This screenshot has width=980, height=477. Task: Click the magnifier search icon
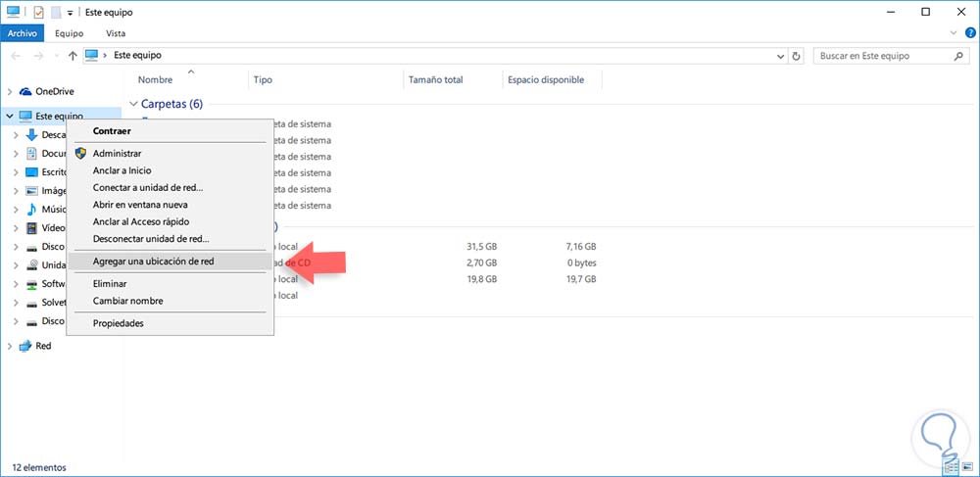[958, 56]
